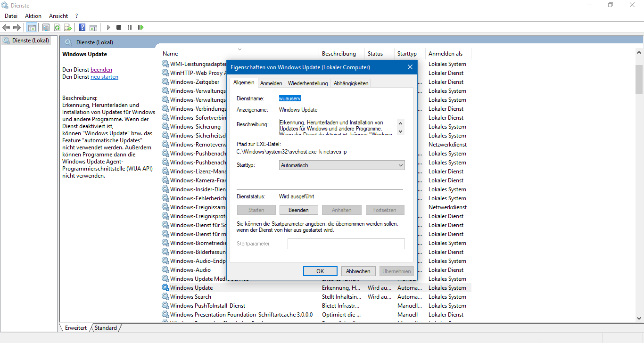Close the Windows Update properties dialog
This screenshot has height=343, width=644.
click(x=410, y=67)
